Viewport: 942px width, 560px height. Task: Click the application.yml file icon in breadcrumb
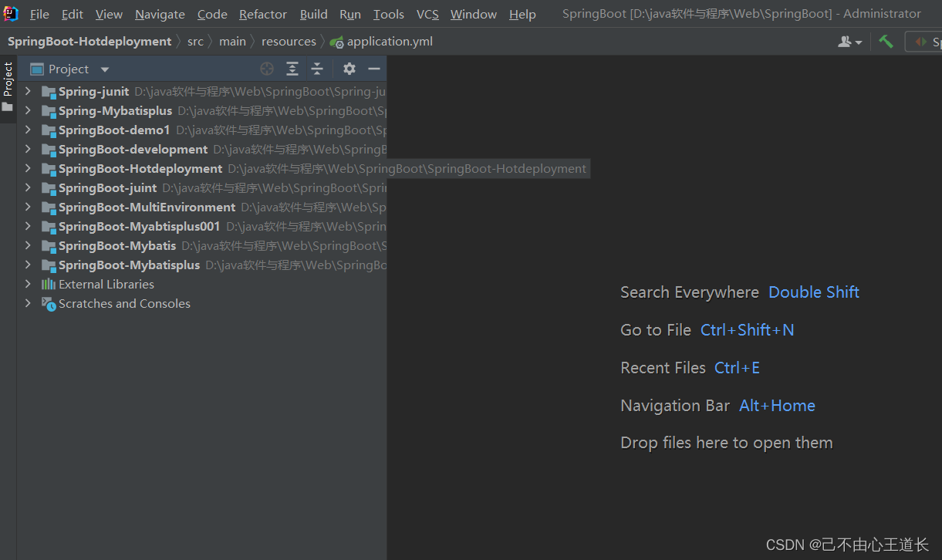tap(336, 42)
